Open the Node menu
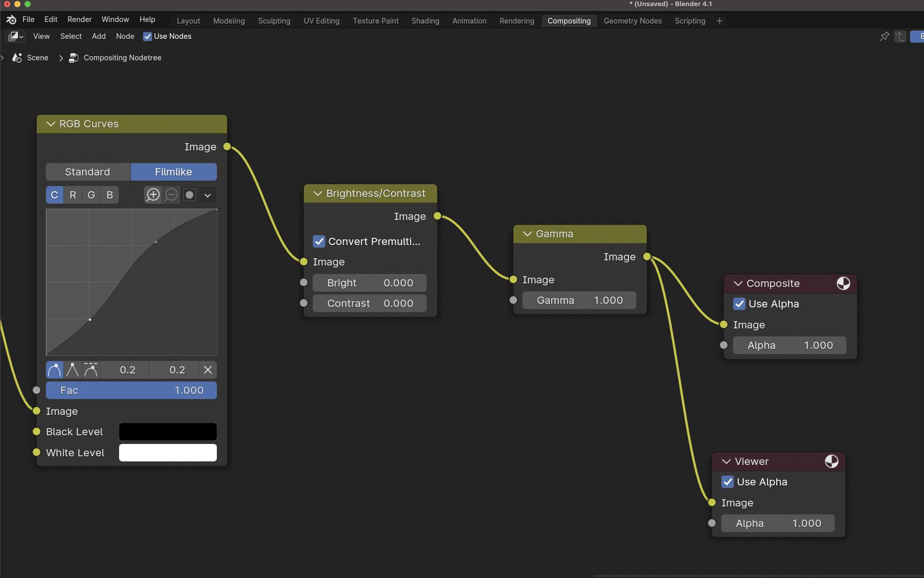This screenshot has width=924, height=578. click(125, 36)
